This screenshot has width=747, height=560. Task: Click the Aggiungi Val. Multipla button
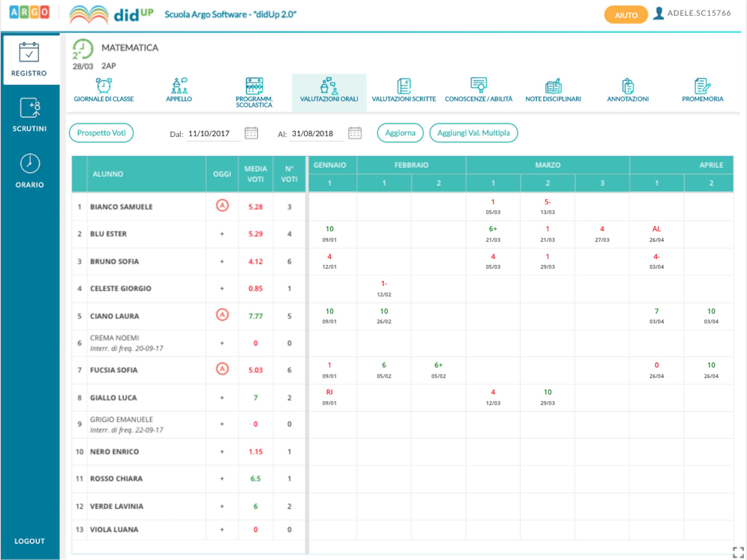(x=474, y=133)
